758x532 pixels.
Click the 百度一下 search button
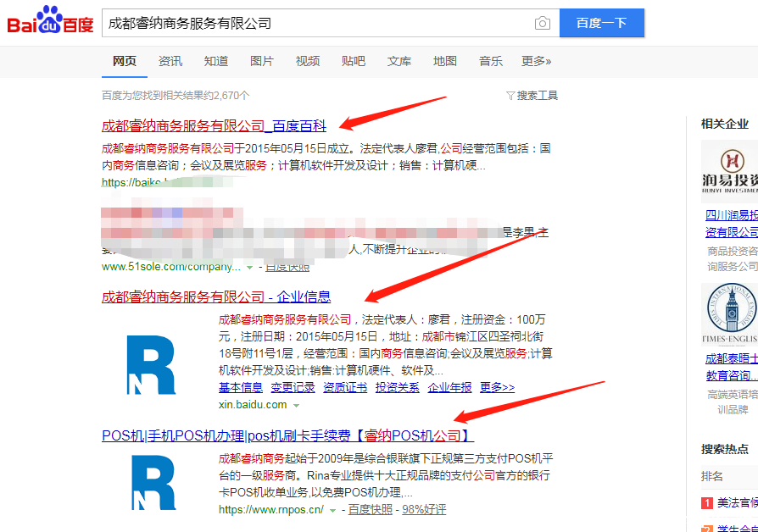[x=601, y=23]
